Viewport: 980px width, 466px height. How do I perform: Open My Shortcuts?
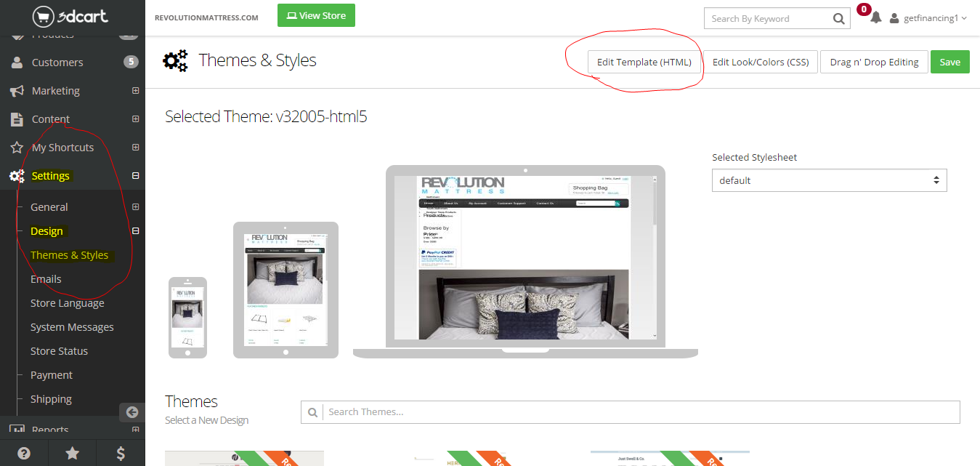62,148
